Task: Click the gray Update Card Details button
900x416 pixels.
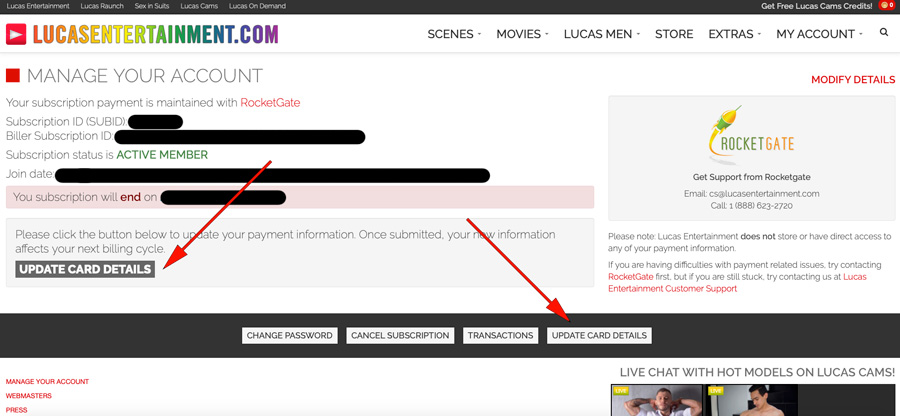Action: click(86, 269)
